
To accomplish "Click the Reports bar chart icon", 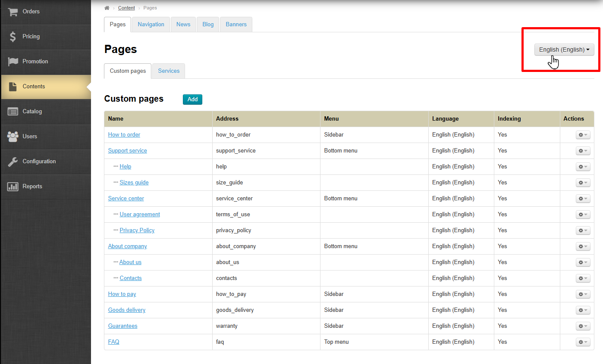I will 13,187.
